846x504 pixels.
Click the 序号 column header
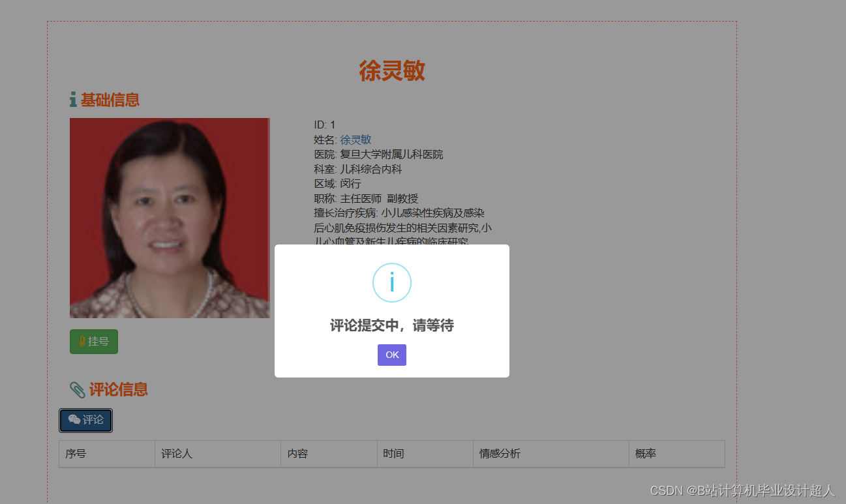coord(76,453)
